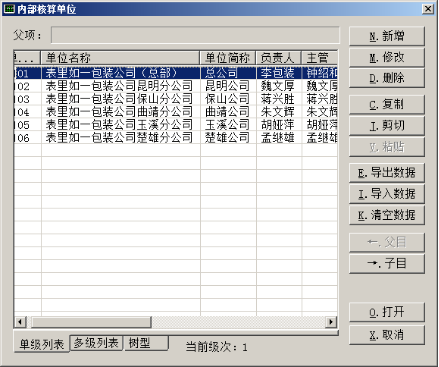439x367 pixels.
Task: Click the M. 修改 button
Action: click(x=387, y=57)
